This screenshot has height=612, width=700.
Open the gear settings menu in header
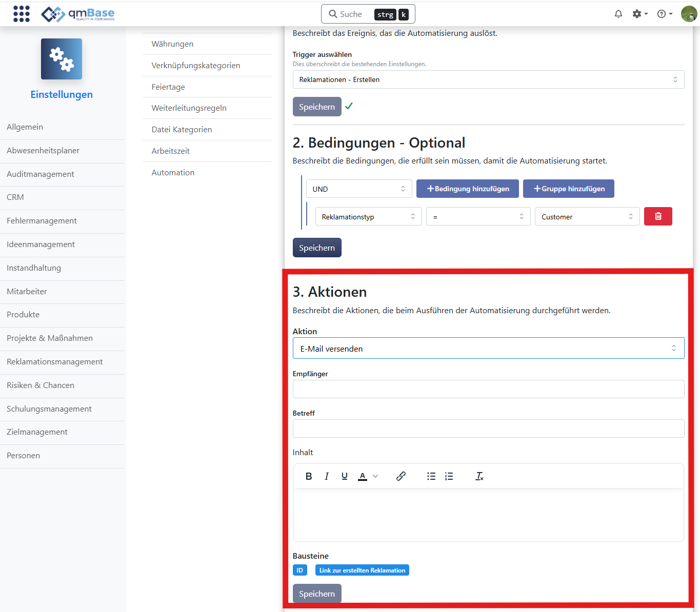[x=639, y=14]
